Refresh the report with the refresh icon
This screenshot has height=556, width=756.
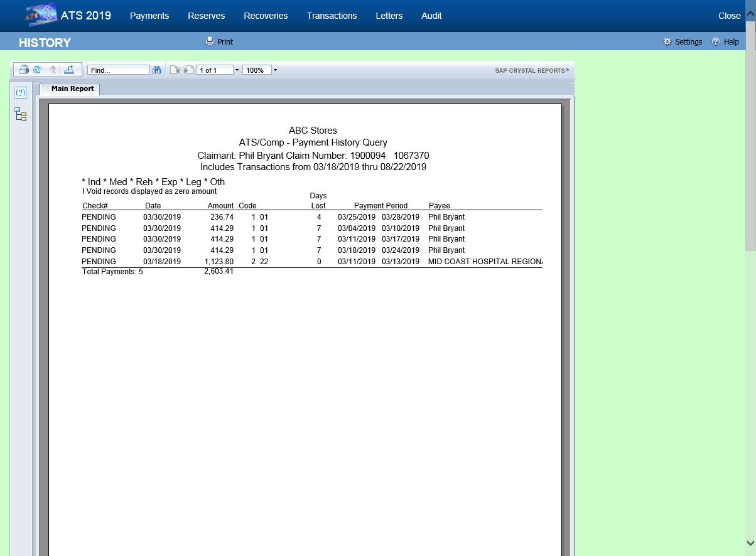pos(38,70)
